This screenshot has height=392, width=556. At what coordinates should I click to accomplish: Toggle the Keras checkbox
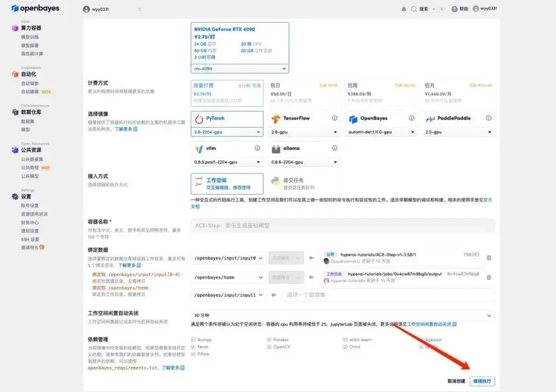193,347
